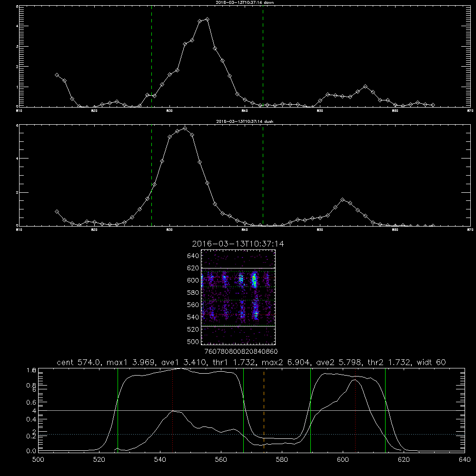Click the '850' x-axis label under the dusk plot
476x476 pixels.
pyautogui.click(x=320, y=230)
